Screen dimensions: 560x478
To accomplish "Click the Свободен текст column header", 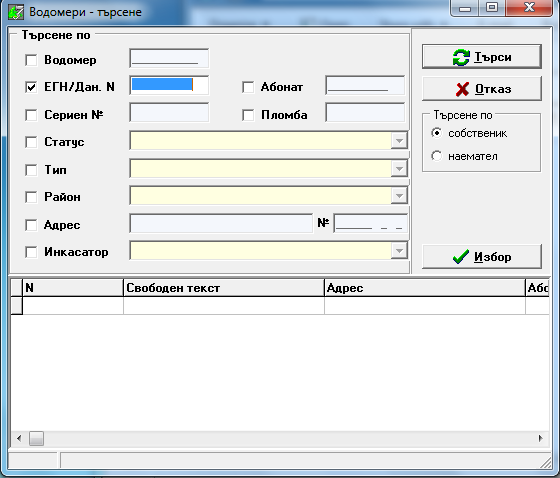I will click(224, 288).
